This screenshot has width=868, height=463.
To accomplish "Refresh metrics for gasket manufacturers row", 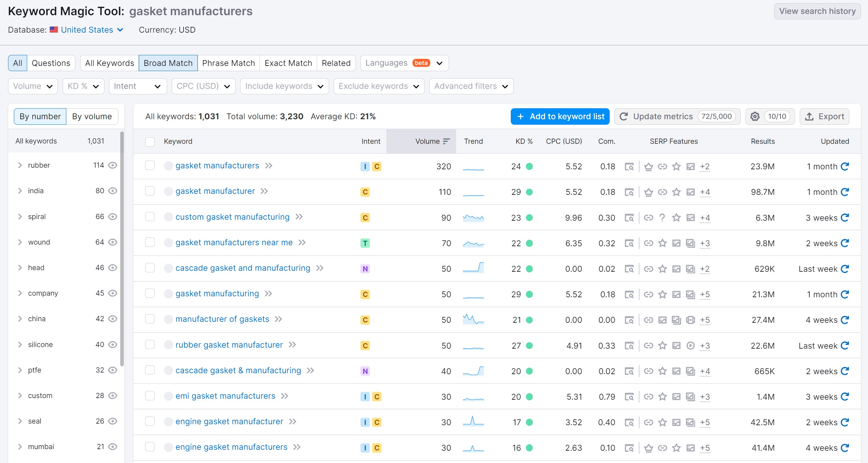I will (844, 166).
